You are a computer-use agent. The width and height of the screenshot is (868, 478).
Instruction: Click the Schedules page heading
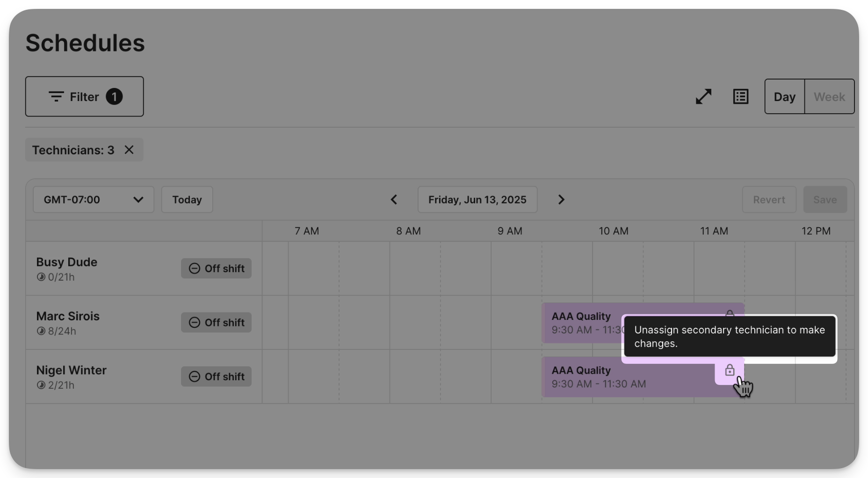tap(85, 43)
